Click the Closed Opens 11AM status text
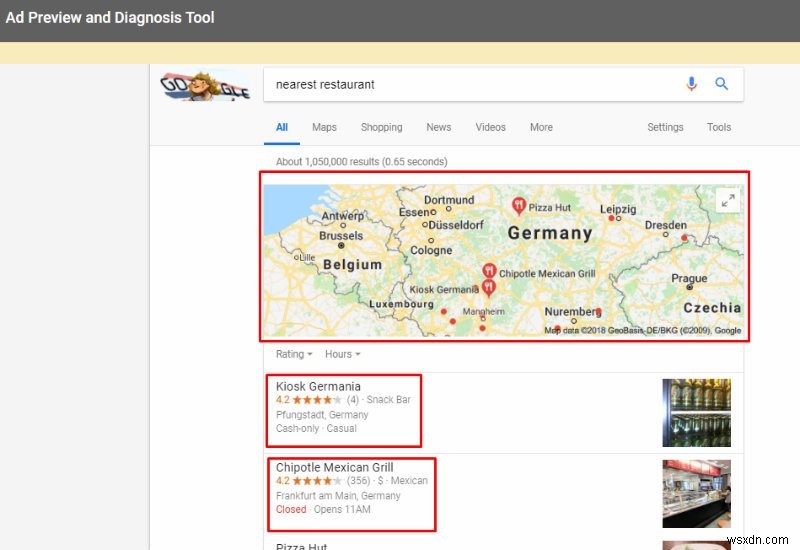 click(x=323, y=509)
